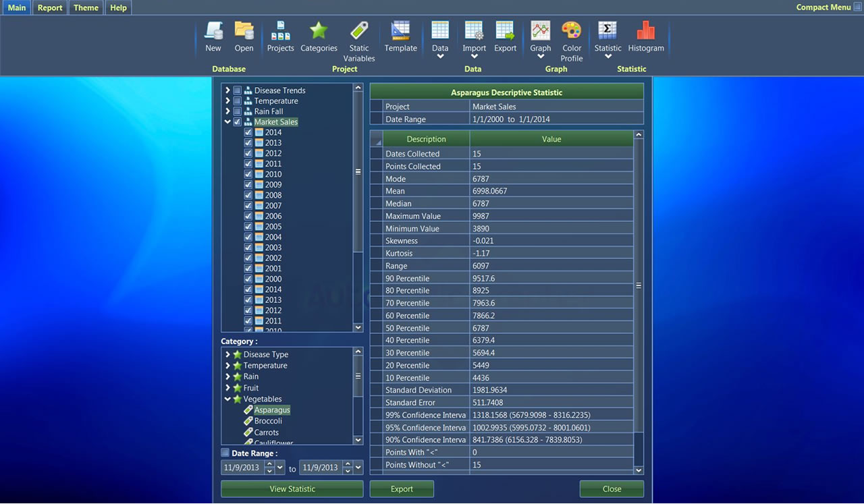Open the Projects icon in toolbar
Viewport: 864px width, 504px height.
[x=280, y=30]
